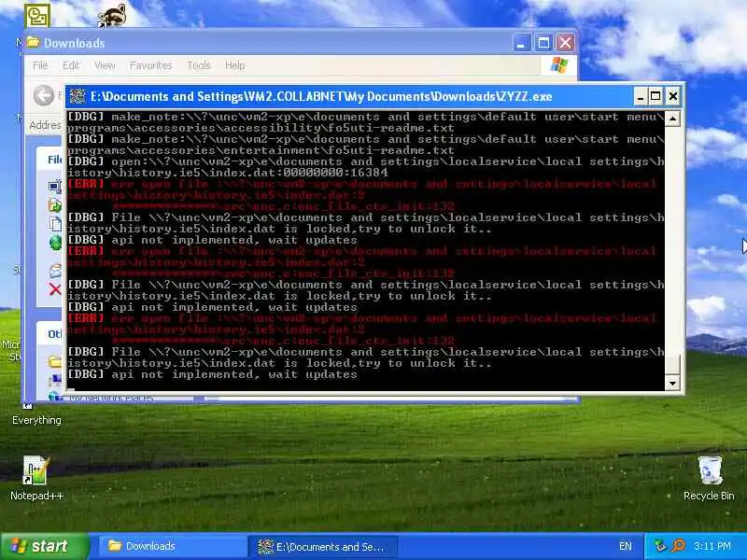Open the Help menu in Downloads window
The height and width of the screenshot is (560, 747).
pos(235,65)
